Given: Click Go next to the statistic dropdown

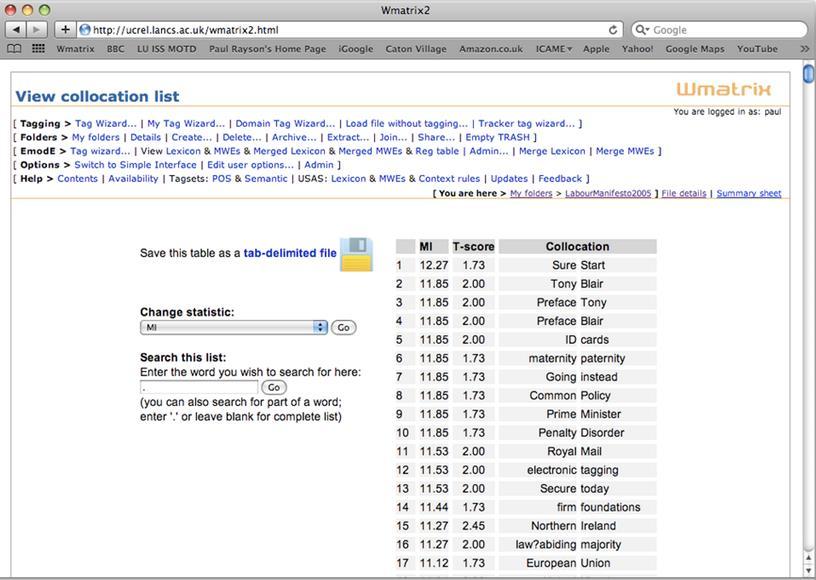Looking at the screenshot, I should point(343,327).
